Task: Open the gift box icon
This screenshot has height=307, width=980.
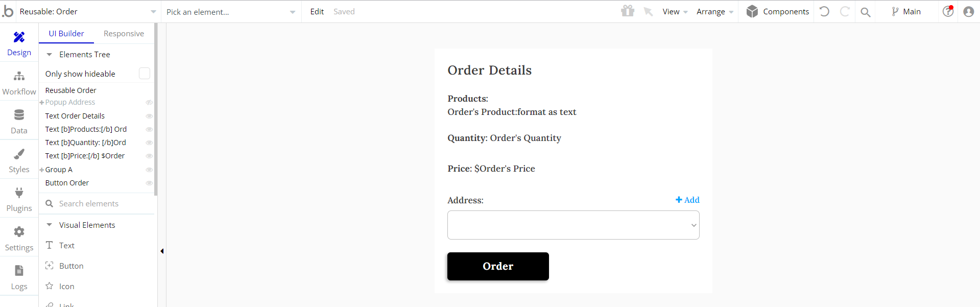Action: click(628, 11)
